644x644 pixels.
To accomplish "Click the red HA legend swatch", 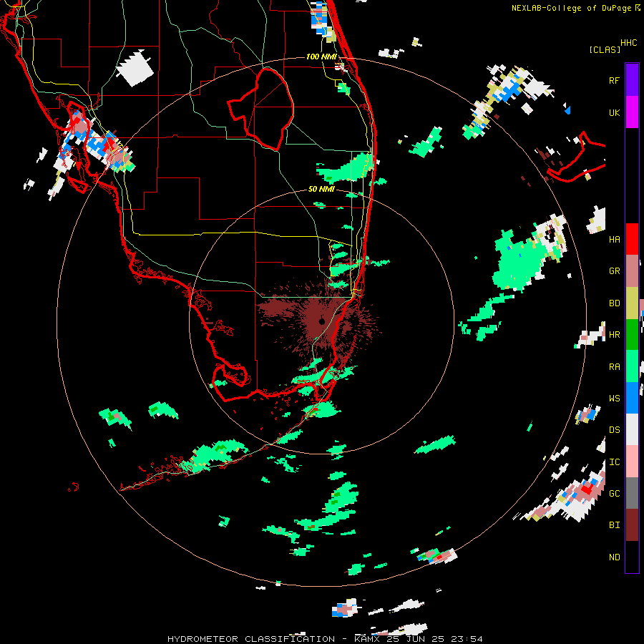I will pos(632,239).
